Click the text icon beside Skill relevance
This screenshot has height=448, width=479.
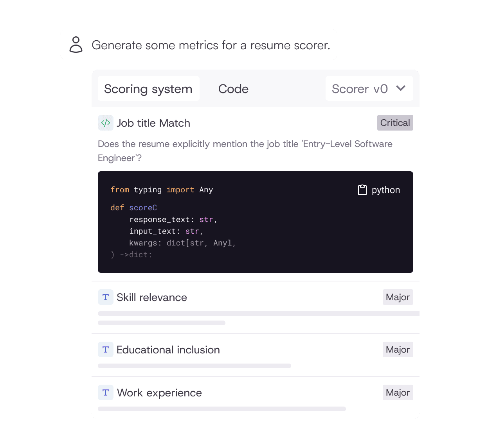(x=106, y=297)
